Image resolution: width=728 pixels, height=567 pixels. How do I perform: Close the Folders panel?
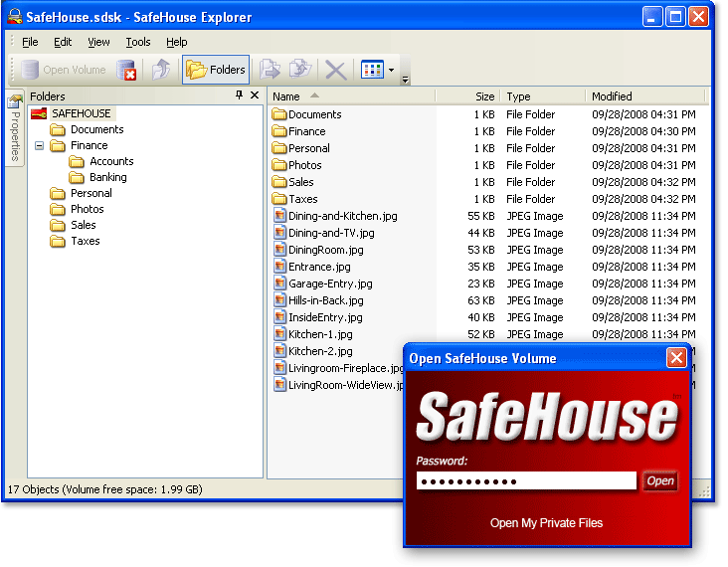click(255, 95)
